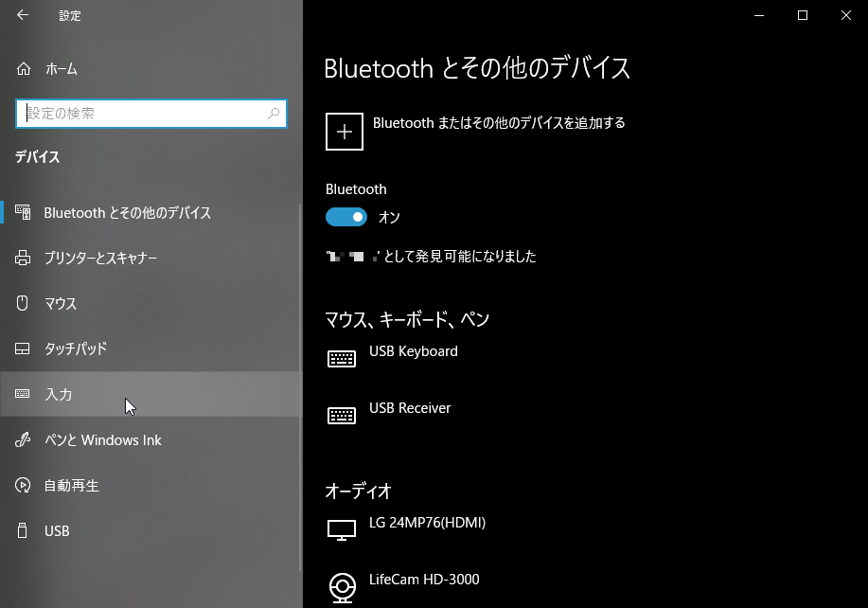Maximize the Settings window
Image resolution: width=868 pixels, height=608 pixels.
[x=803, y=15]
